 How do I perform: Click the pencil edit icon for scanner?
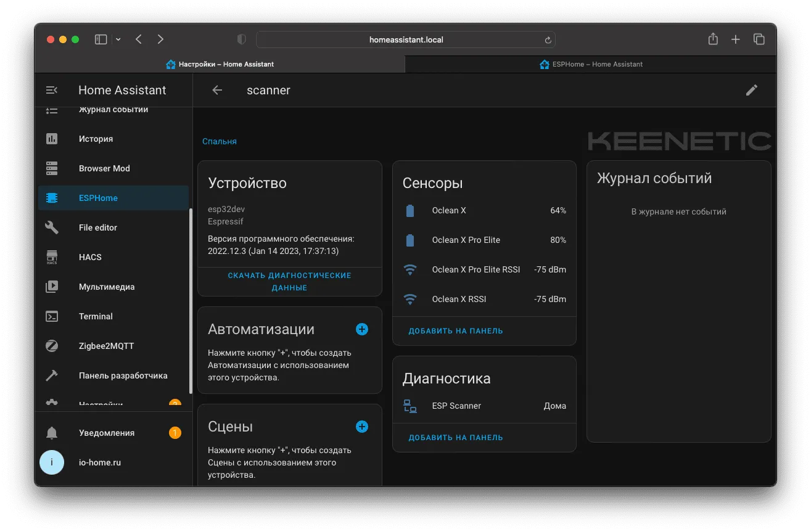click(x=751, y=90)
